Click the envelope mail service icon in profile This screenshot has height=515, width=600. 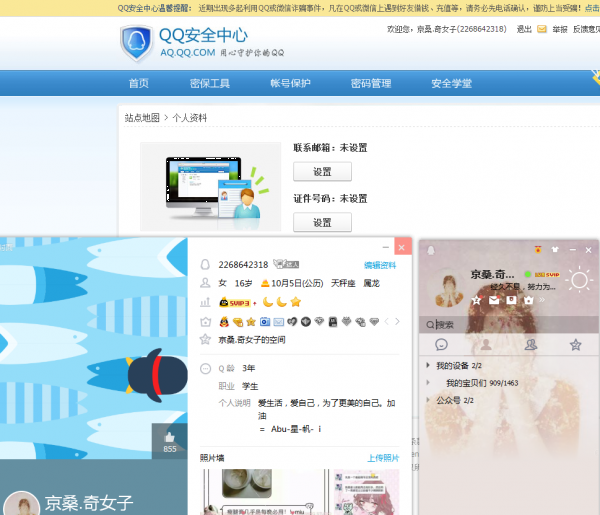pyautogui.click(x=279, y=322)
